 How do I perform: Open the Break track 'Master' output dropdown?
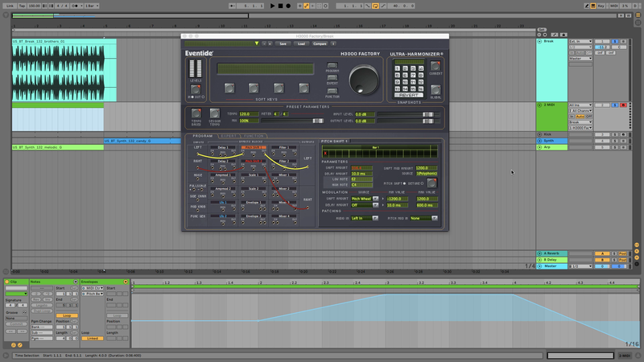[580, 59]
